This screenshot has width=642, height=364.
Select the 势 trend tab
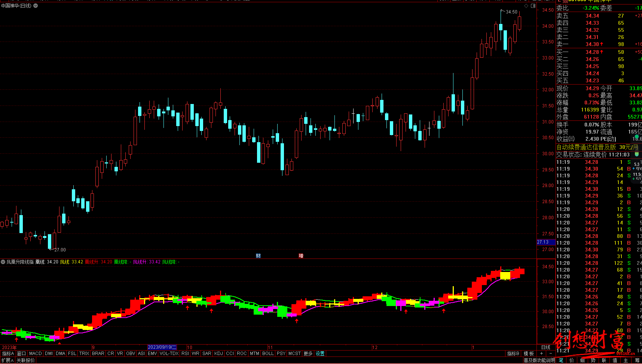[x=593, y=360]
